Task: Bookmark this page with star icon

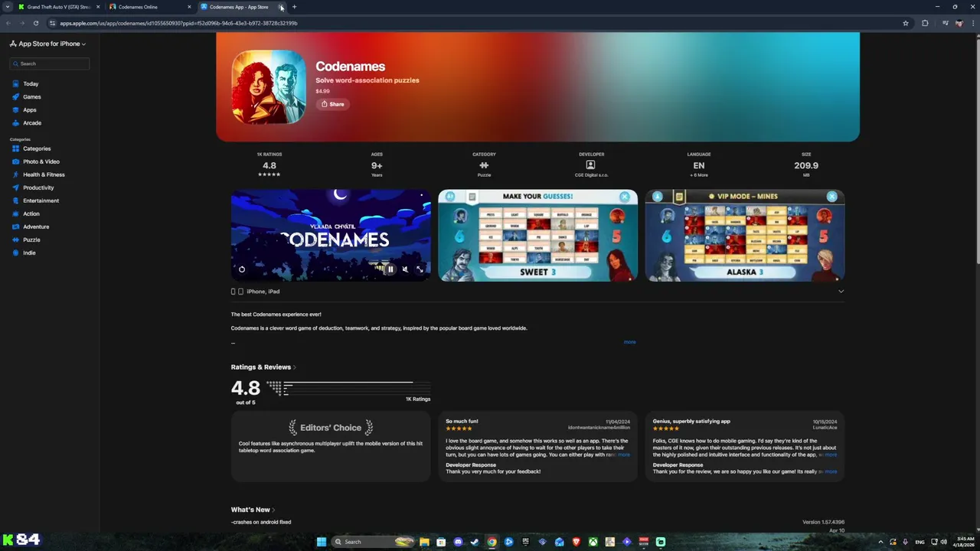Action: 906,23
